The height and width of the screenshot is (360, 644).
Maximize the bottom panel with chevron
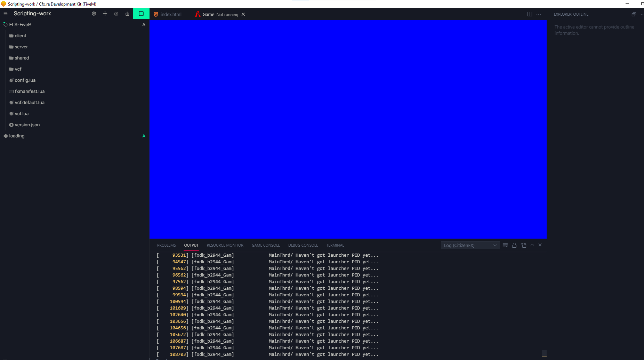(532, 245)
